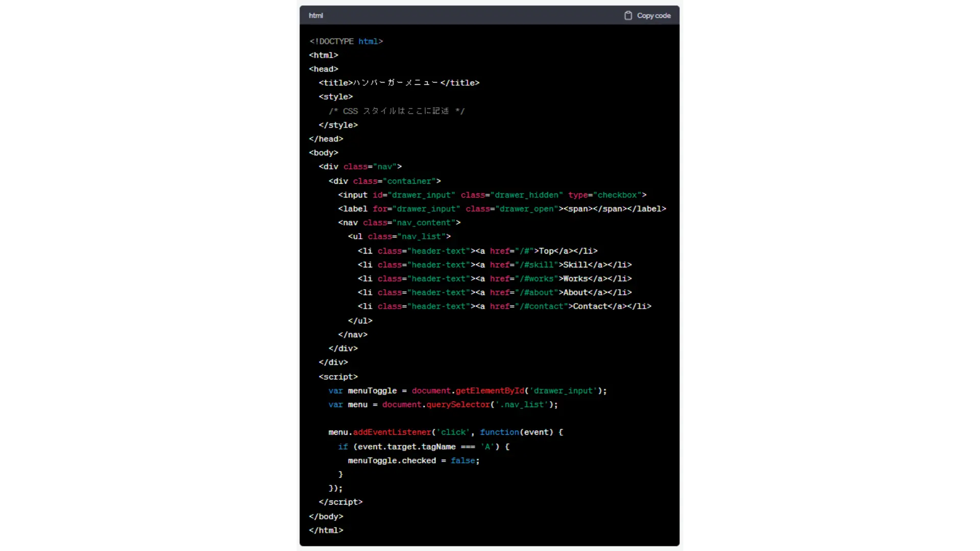
Task: Click the Copy code button
Action: [653, 15]
